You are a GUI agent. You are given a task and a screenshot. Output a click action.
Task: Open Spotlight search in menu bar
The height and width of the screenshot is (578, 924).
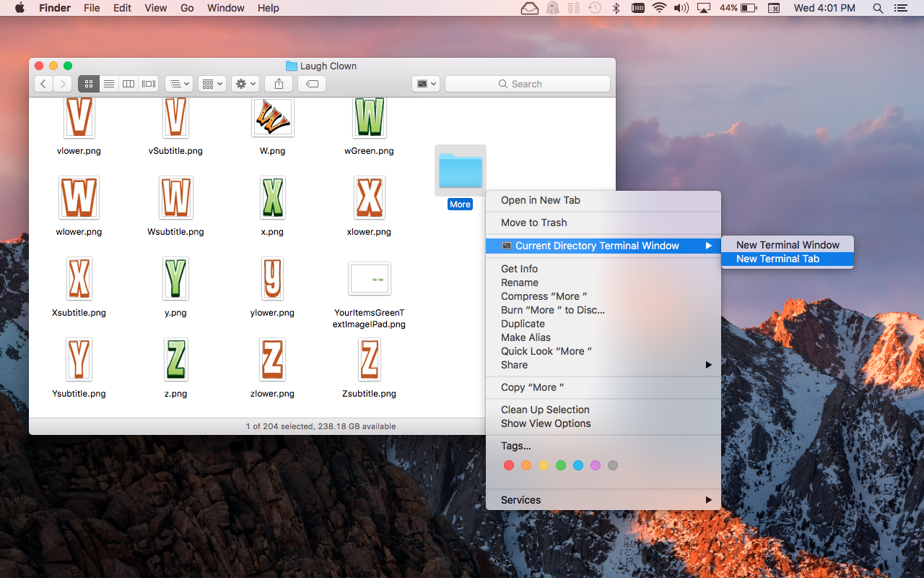click(878, 8)
